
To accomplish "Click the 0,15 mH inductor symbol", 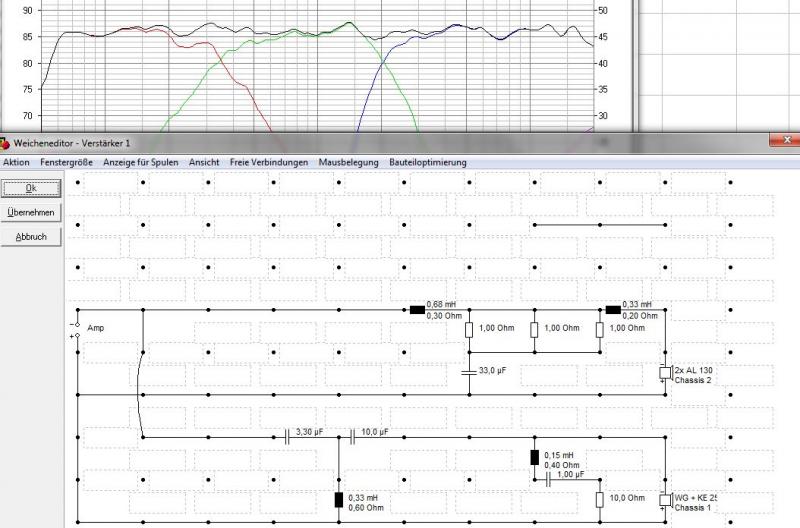I will coord(534,458).
